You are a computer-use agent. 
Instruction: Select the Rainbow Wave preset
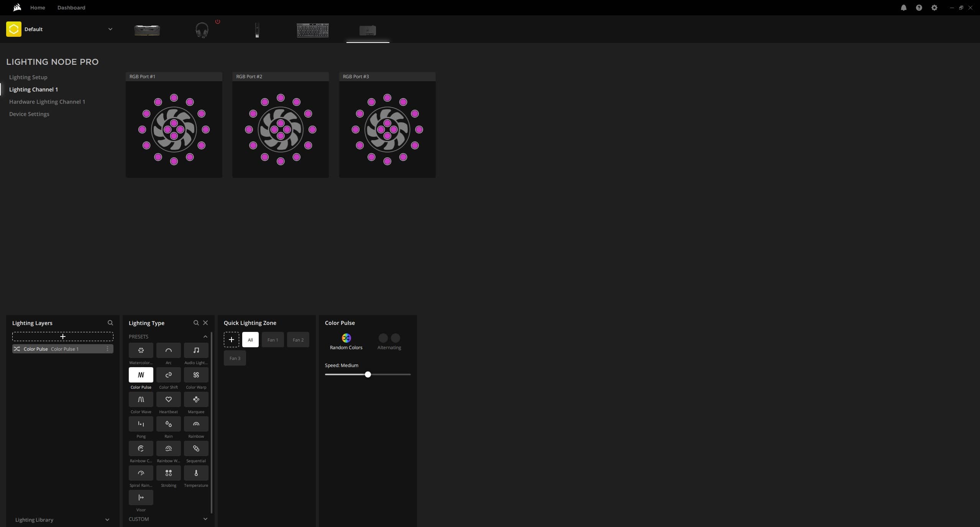click(168, 448)
